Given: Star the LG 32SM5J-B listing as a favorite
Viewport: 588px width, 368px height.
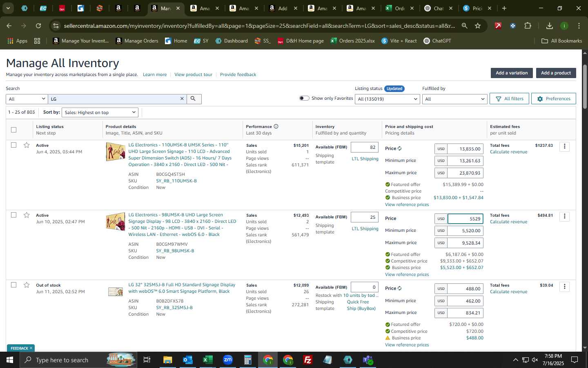Looking at the screenshot, I should pyautogui.click(x=27, y=285).
